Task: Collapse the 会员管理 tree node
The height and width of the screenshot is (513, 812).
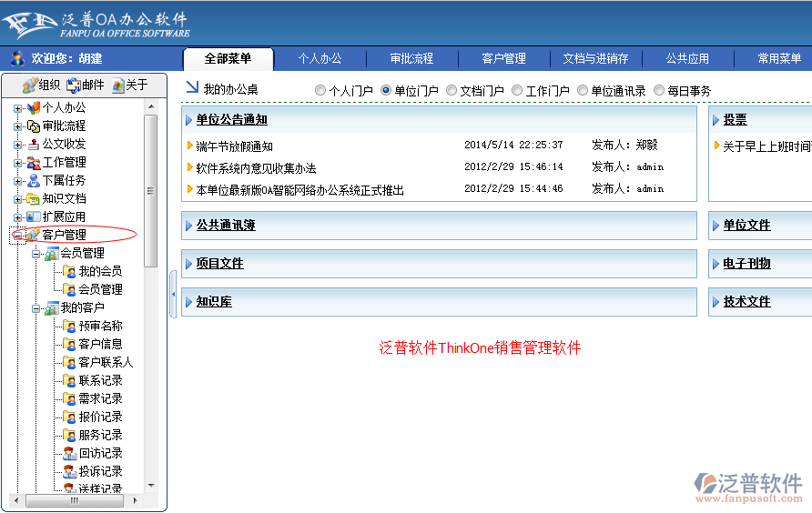Action: tap(36, 254)
